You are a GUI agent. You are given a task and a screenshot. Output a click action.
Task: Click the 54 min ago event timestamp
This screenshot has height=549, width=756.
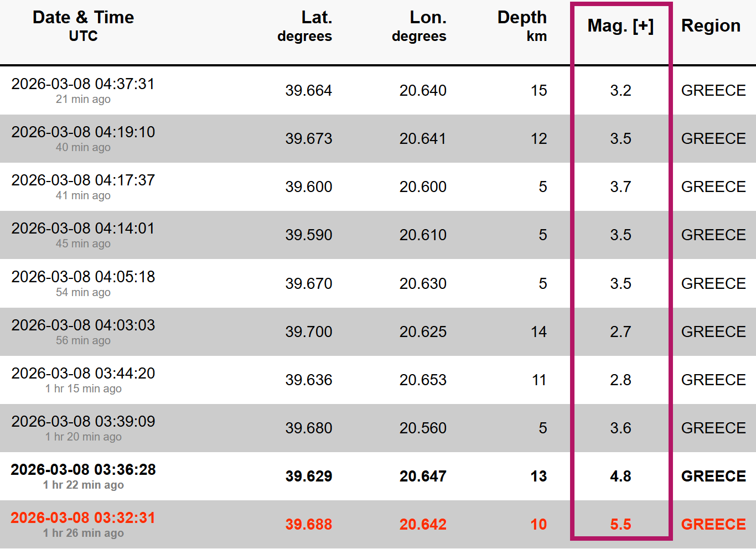point(83,292)
